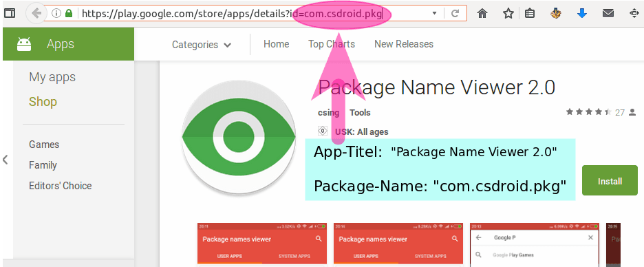Screen dimensions: 644x267
Task: Click the USK age rating icon
Action: pos(323,131)
